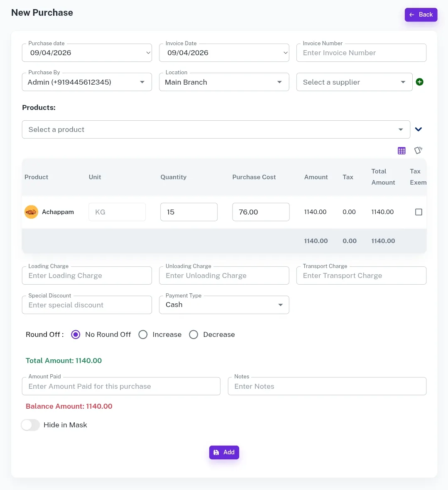Tick the Tax Exempt checkbox for Achappam

(419, 212)
